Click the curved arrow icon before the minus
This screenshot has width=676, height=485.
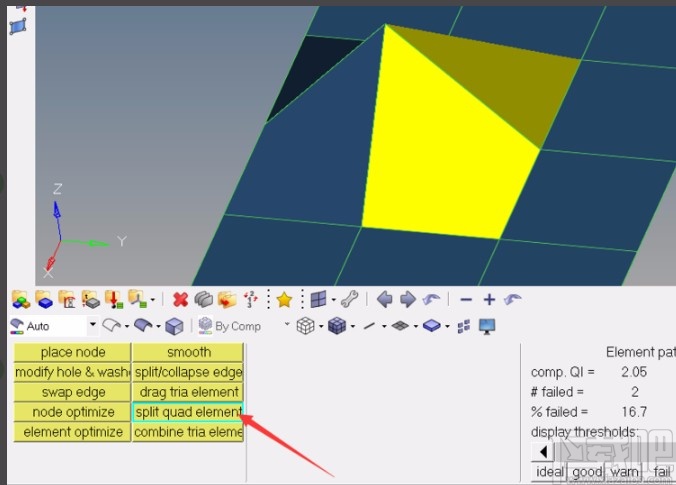click(431, 299)
